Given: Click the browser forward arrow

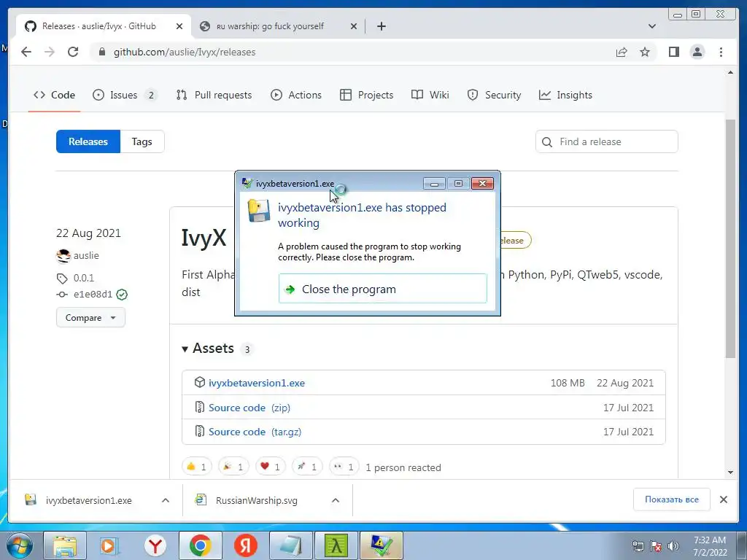Looking at the screenshot, I should tap(50, 52).
